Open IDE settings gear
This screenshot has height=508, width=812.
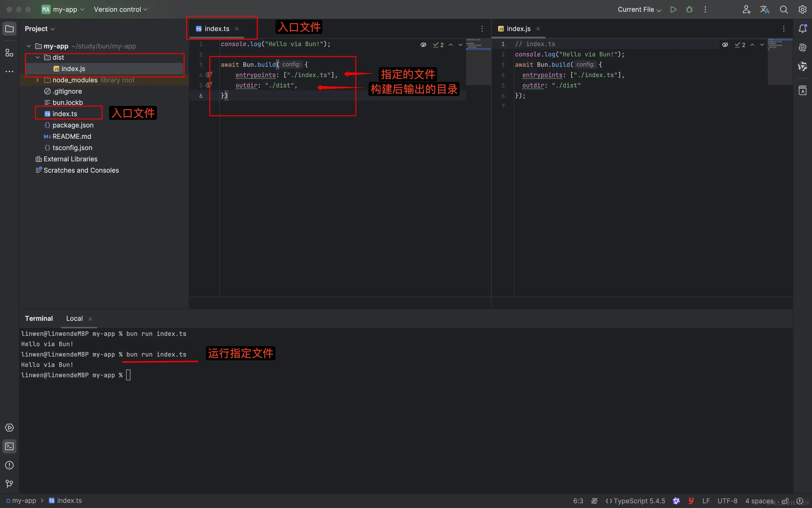802,9
